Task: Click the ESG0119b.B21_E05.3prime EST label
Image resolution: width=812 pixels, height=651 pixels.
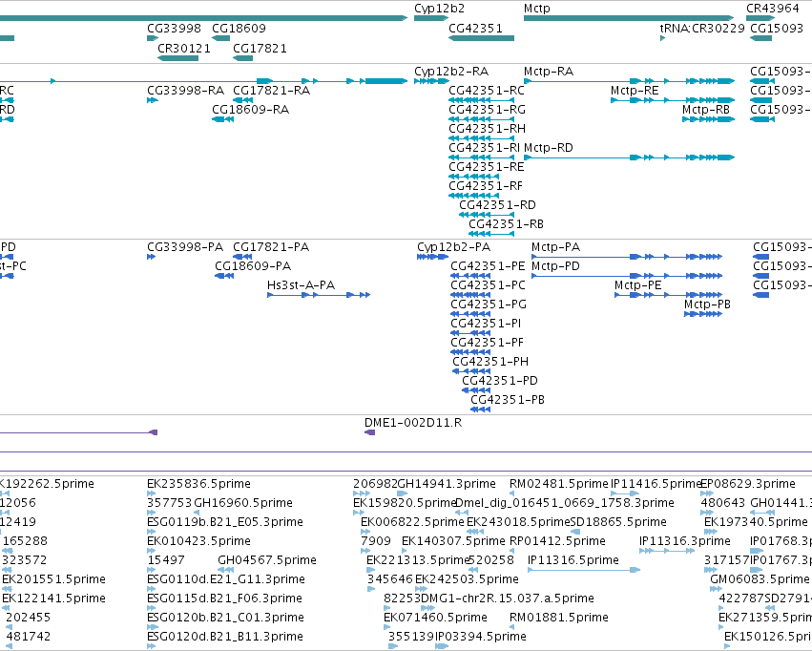Action: 225,522
